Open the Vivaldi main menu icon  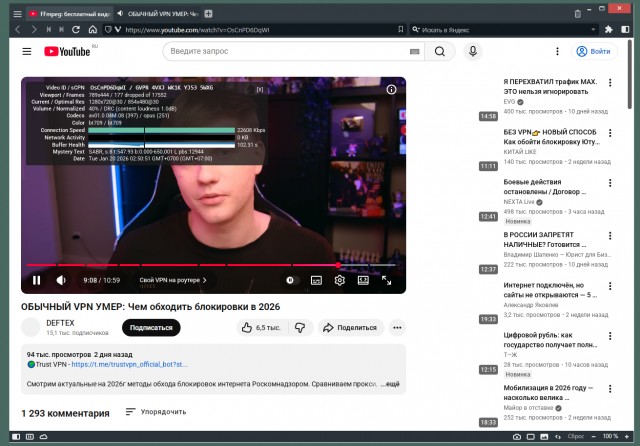[17, 14]
